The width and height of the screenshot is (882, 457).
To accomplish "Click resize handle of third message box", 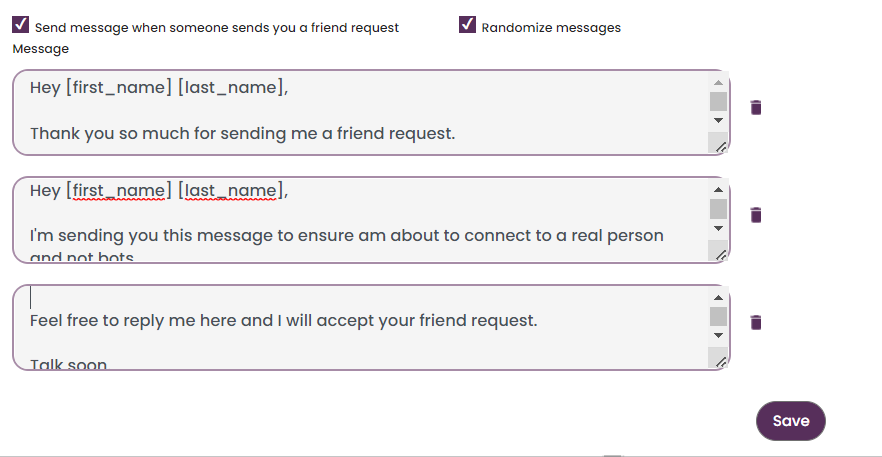I will pyautogui.click(x=719, y=361).
